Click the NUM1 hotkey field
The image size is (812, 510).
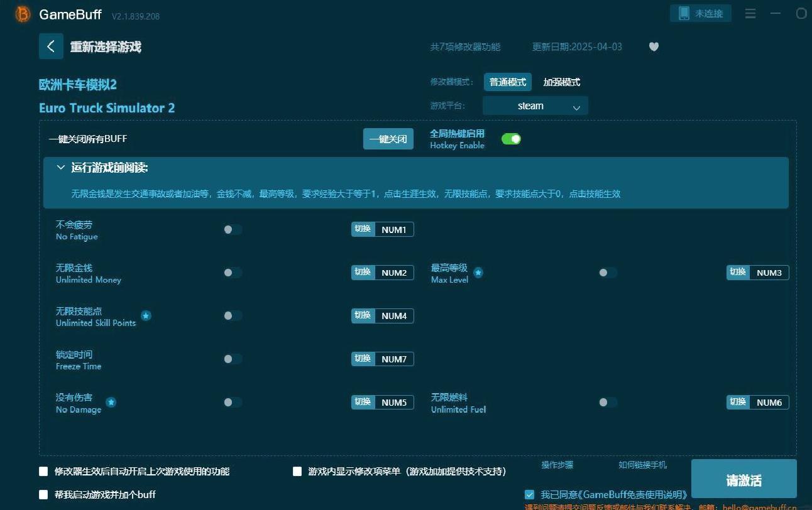[394, 230]
